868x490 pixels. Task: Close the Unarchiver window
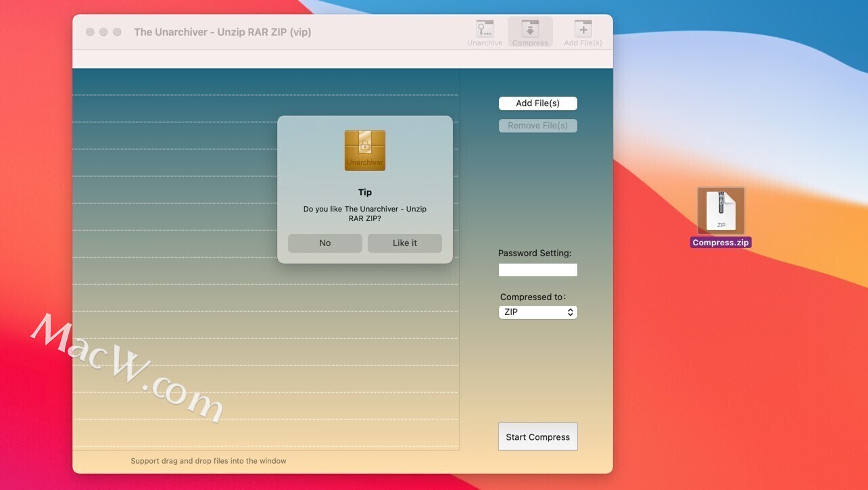(90, 32)
